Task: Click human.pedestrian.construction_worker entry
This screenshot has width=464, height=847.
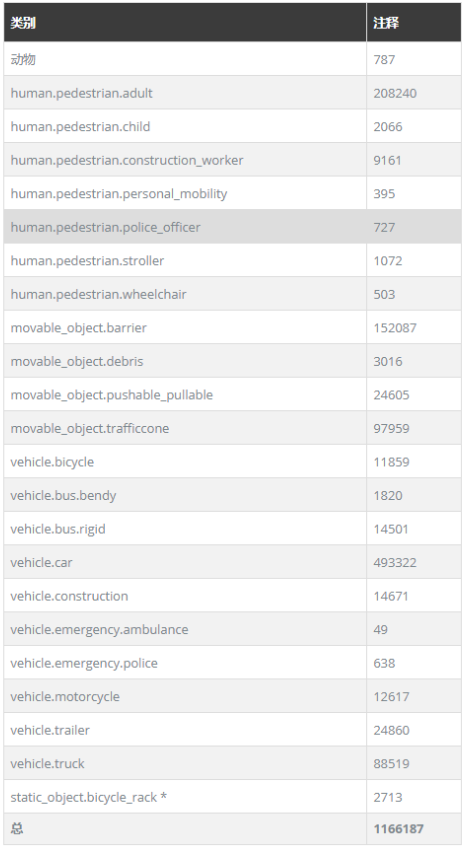Action: pos(127,160)
